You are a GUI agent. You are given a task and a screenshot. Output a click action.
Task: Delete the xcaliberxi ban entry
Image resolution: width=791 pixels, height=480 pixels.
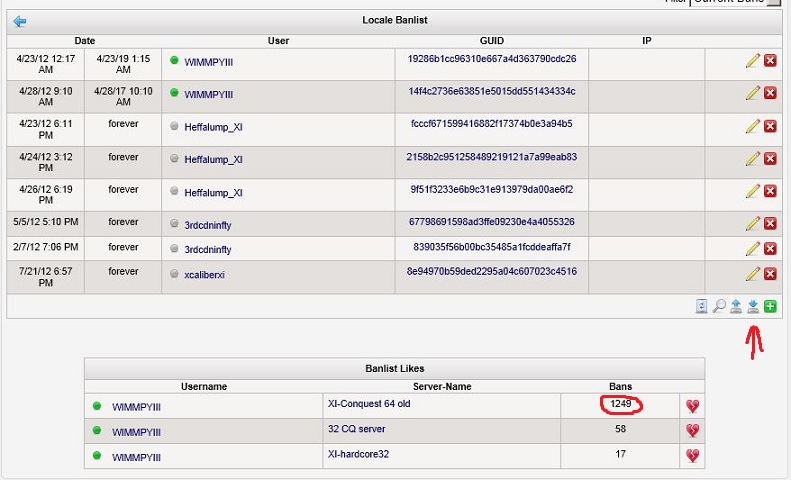click(770, 274)
